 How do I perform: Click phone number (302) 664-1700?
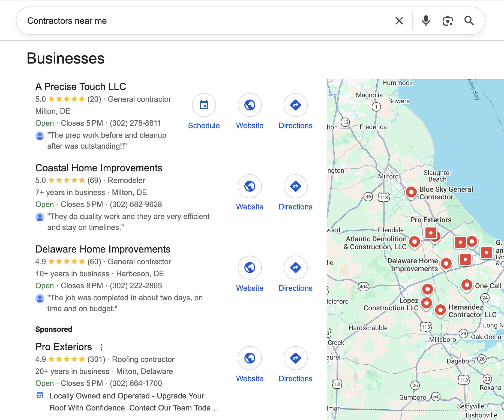click(x=136, y=383)
